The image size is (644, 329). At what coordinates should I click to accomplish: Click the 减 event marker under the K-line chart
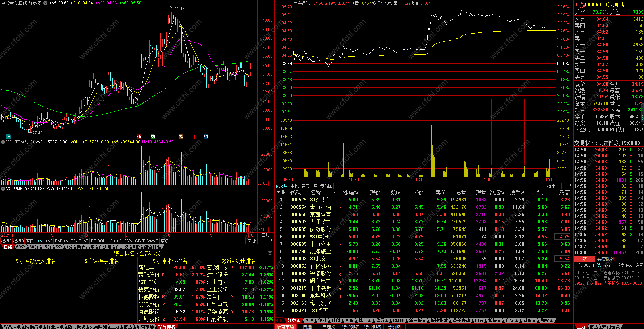(x=153, y=136)
